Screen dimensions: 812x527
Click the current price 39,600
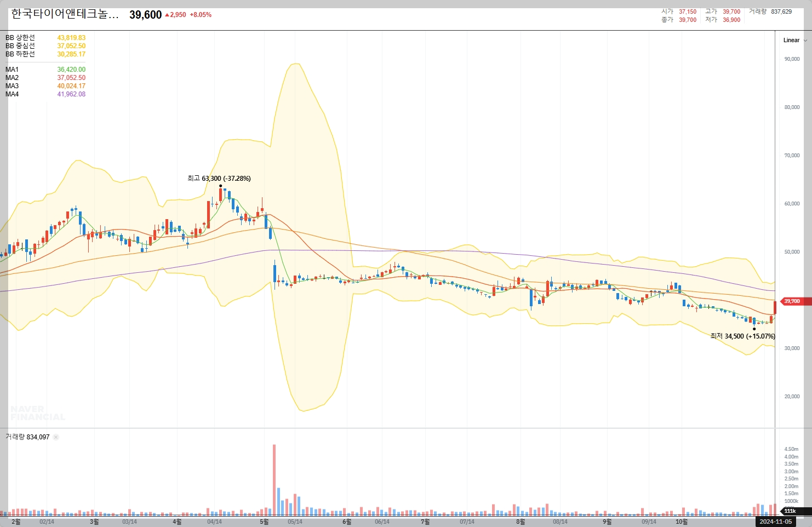145,15
